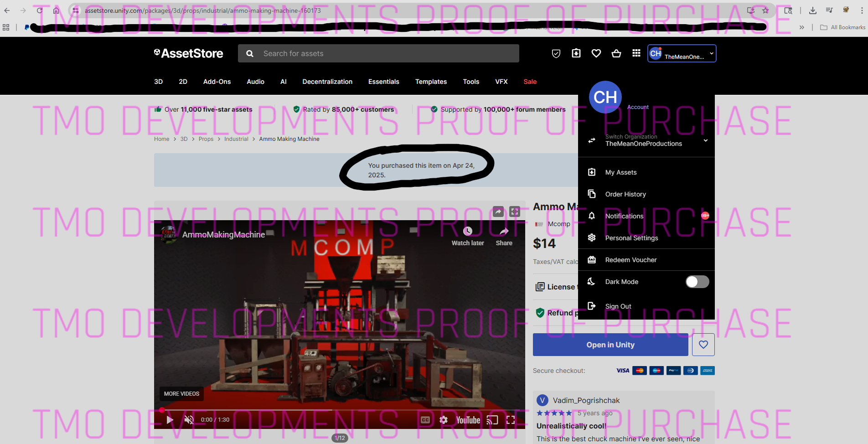Screen dimensions: 868x444
Task: Open the favorites heart icon in header
Action: [596, 54]
